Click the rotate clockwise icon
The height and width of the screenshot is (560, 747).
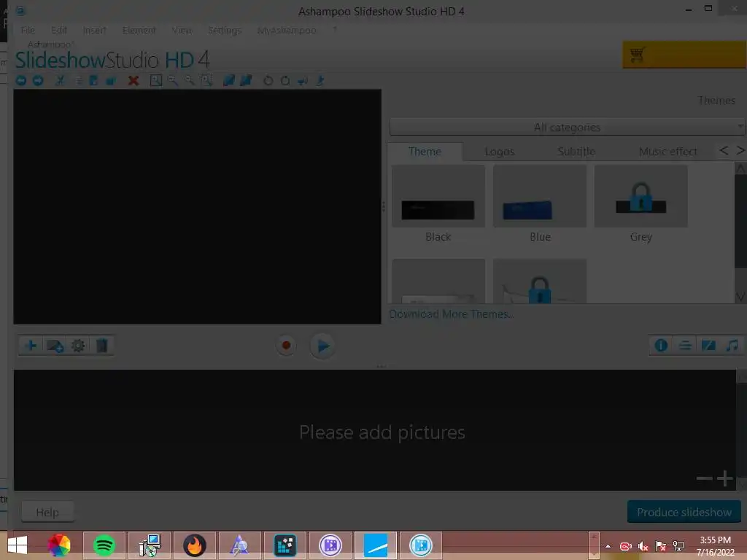(x=285, y=80)
